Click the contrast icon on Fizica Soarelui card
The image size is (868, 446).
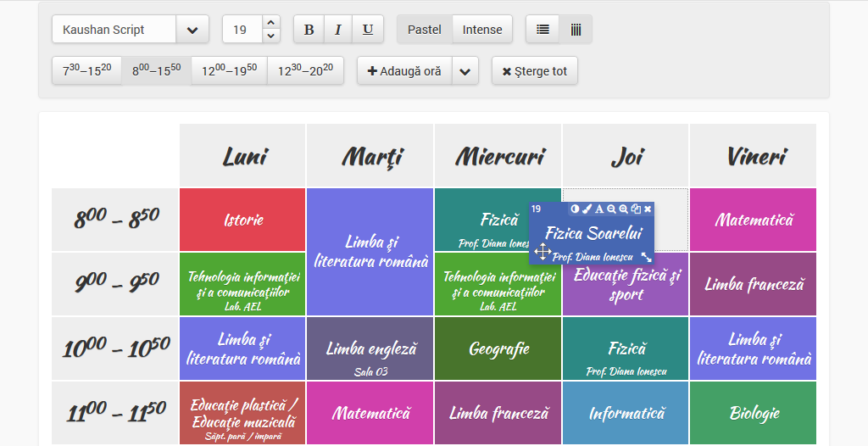(x=574, y=209)
